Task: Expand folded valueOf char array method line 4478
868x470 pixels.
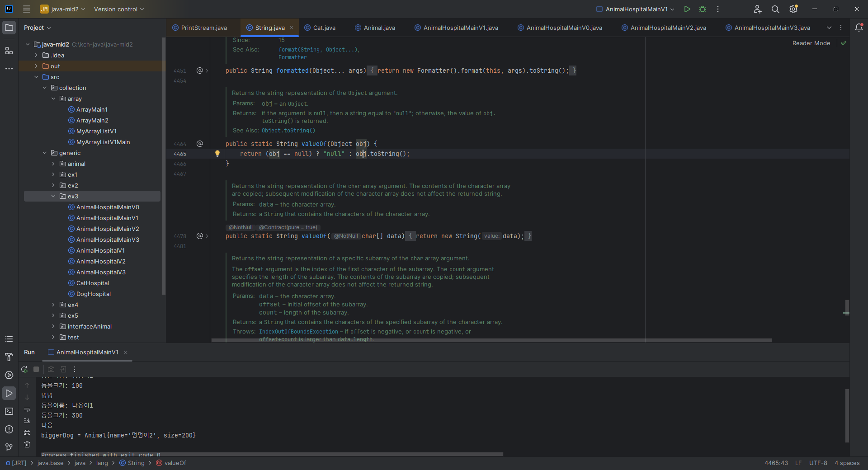Action: (207, 236)
